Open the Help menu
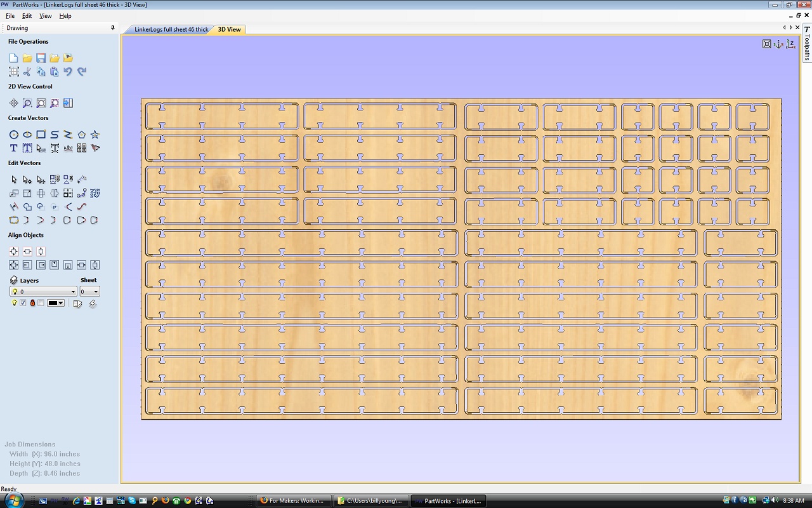Screen dimensions: 812x508 click(x=65, y=16)
